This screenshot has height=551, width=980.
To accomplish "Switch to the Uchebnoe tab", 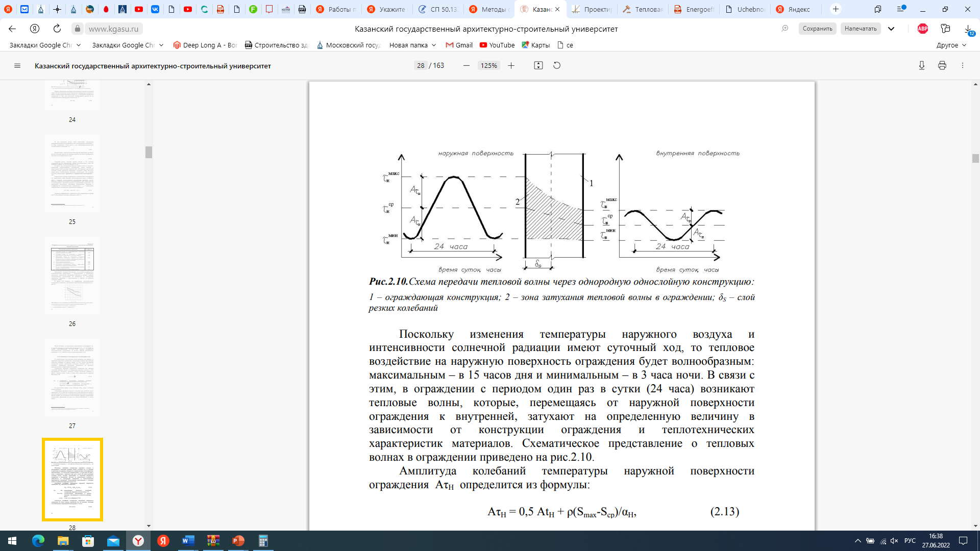I will pos(744,9).
